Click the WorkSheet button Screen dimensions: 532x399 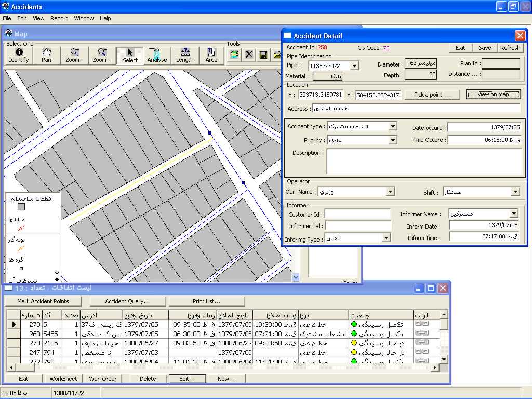coord(63,379)
